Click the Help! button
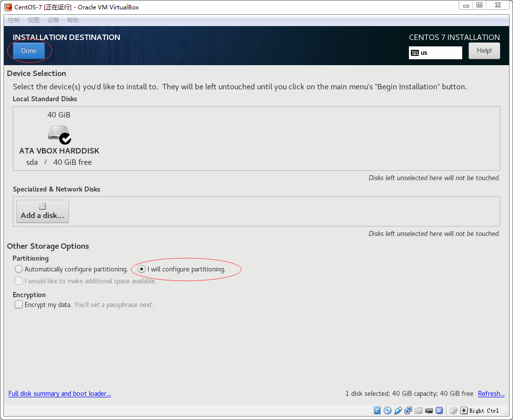513x420 pixels. coord(484,51)
